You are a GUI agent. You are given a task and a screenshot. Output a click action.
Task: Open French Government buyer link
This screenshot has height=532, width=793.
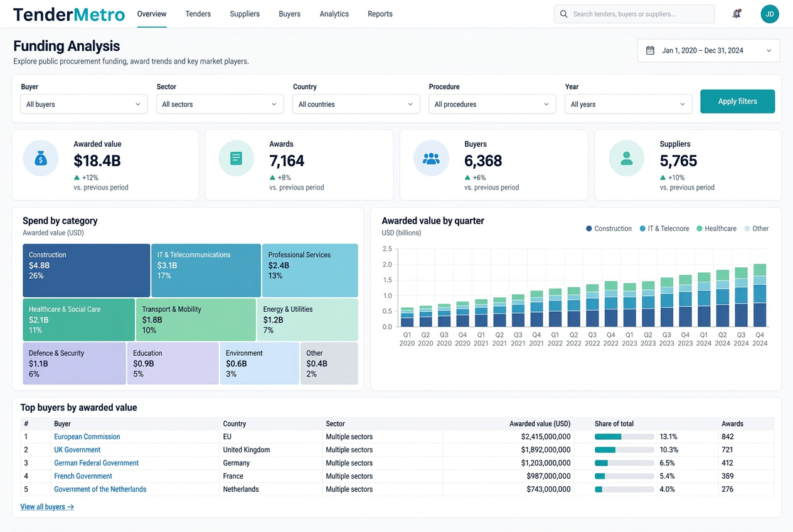(x=83, y=476)
